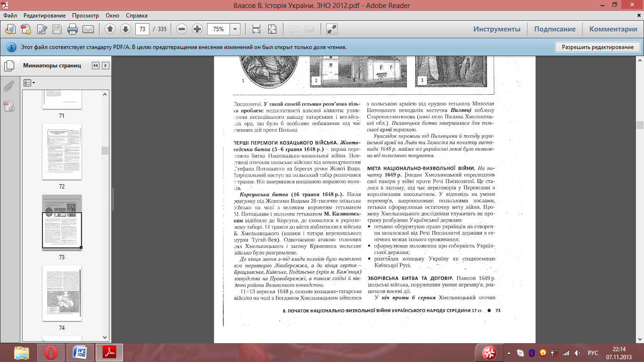Open the Подписание panel
644x362 pixels.
555,29
